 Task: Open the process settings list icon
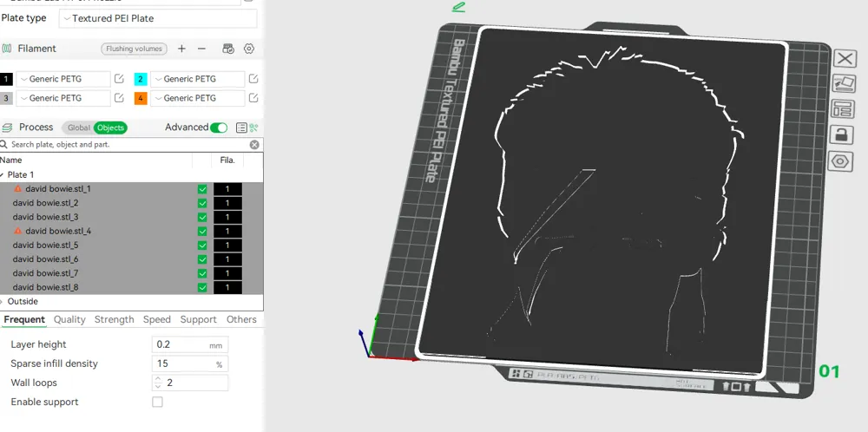click(x=241, y=128)
